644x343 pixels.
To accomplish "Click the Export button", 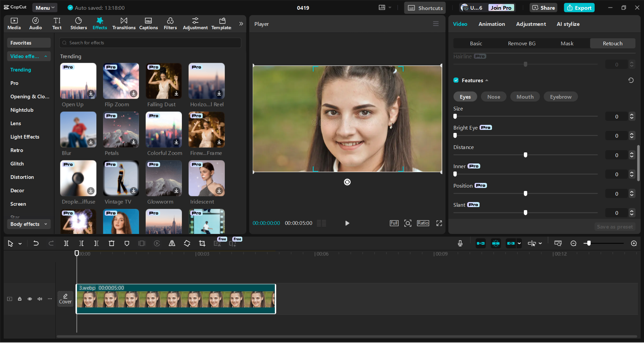I will point(579,7).
